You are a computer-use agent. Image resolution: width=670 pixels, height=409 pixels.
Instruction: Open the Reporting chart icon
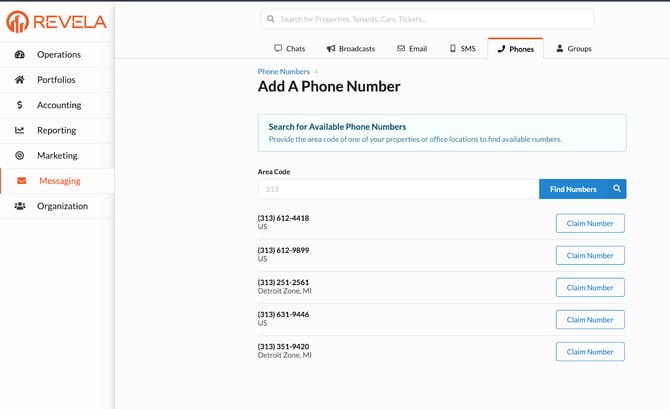(20, 130)
